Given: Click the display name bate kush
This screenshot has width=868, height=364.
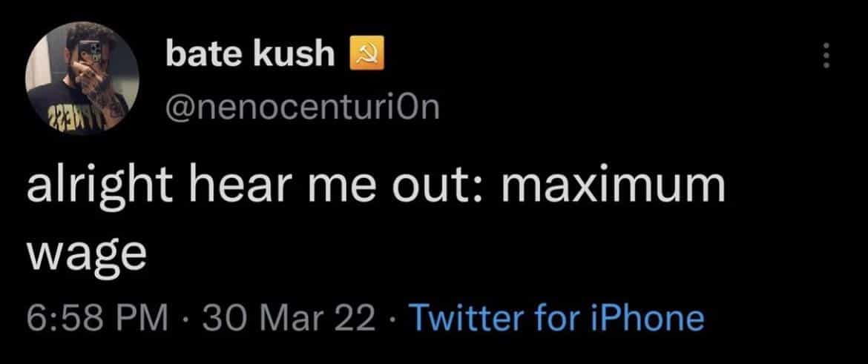Looking at the screenshot, I should (250, 56).
